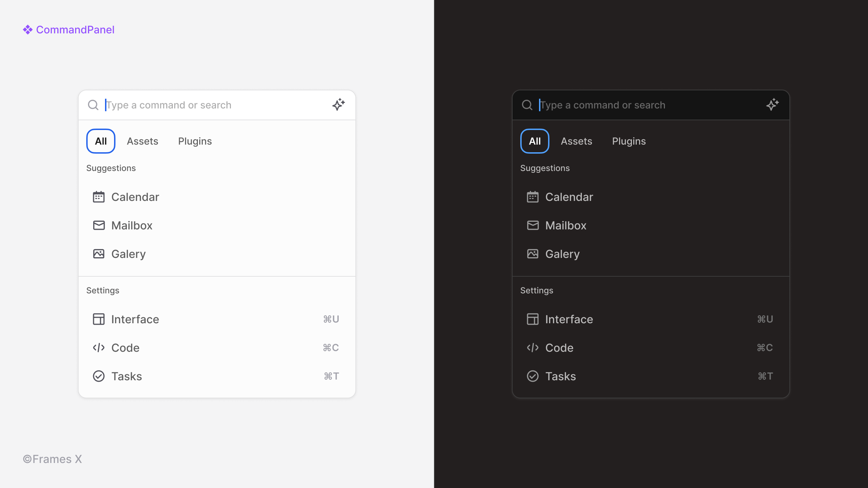
Task: Open Code settings with ⌘C shortcut
Action: click(x=217, y=347)
